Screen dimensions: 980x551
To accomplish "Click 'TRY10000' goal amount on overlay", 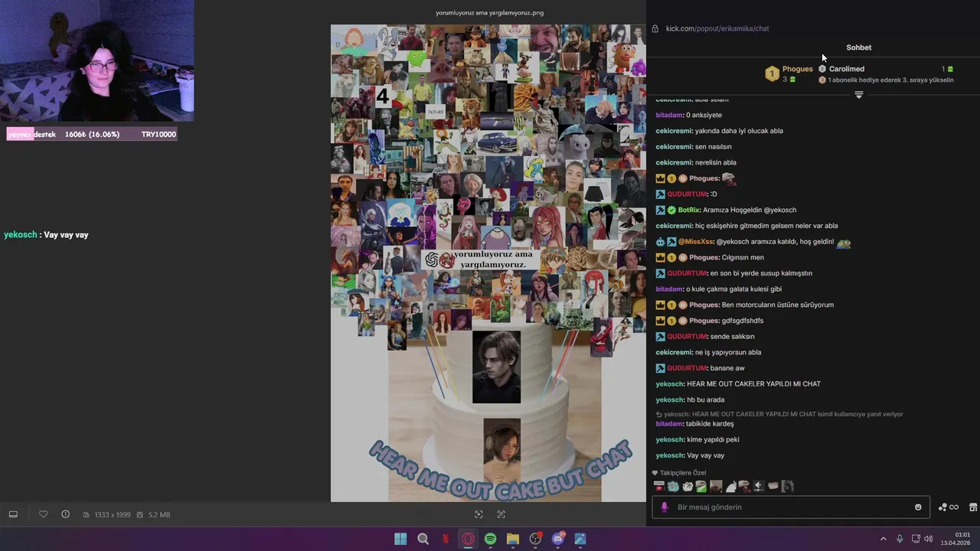I will coord(158,134).
